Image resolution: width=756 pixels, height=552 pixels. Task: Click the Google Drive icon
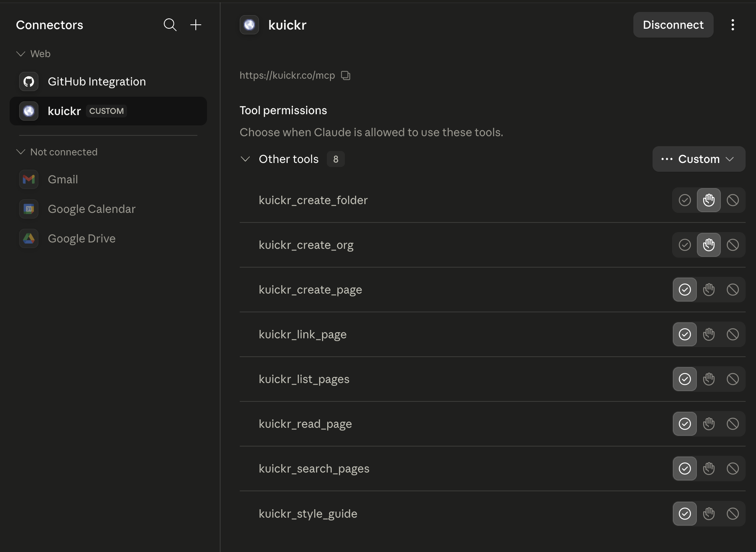click(x=29, y=238)
